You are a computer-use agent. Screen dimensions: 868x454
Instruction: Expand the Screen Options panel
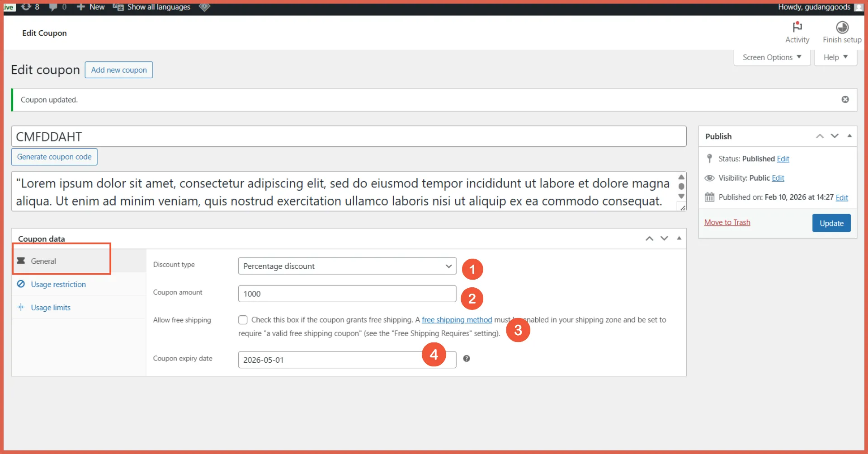click(x=772, y=57)
